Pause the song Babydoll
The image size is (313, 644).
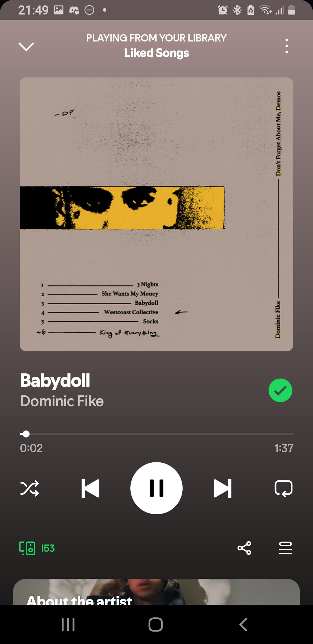point(156,488)
